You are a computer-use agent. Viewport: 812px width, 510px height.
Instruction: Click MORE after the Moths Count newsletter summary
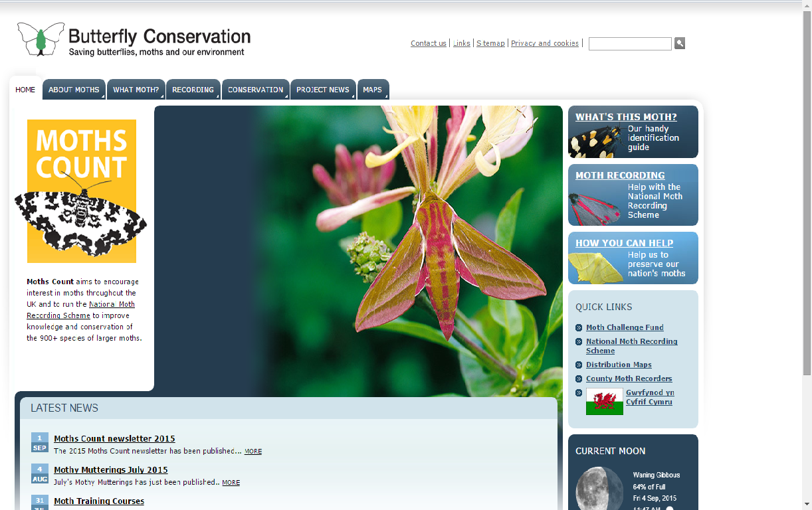pyautogui.click(x=253, y=451)
